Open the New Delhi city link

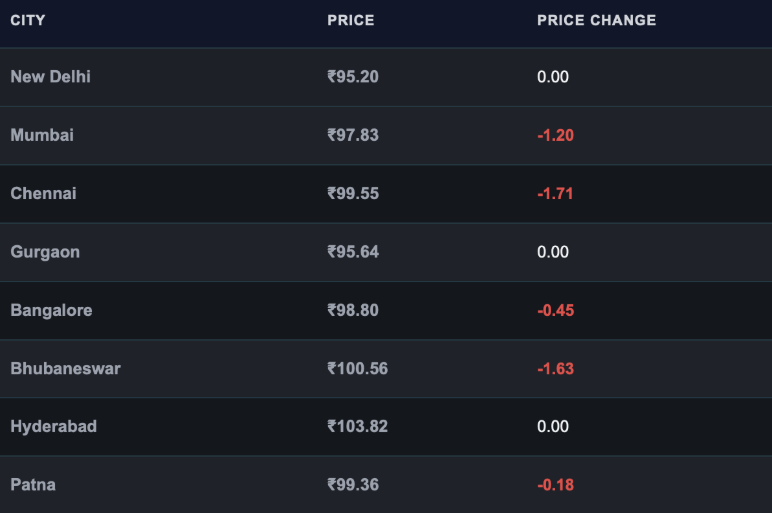click(x=50, y=77)
